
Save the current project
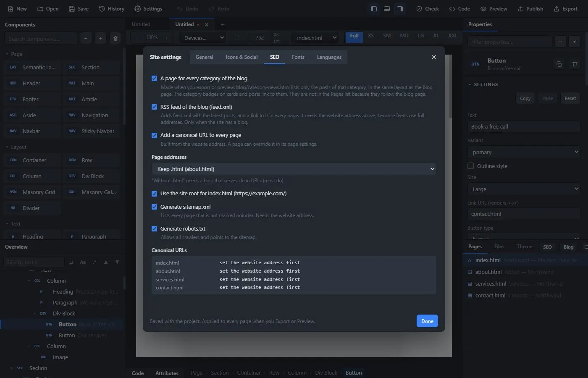(x=79, y=9)
